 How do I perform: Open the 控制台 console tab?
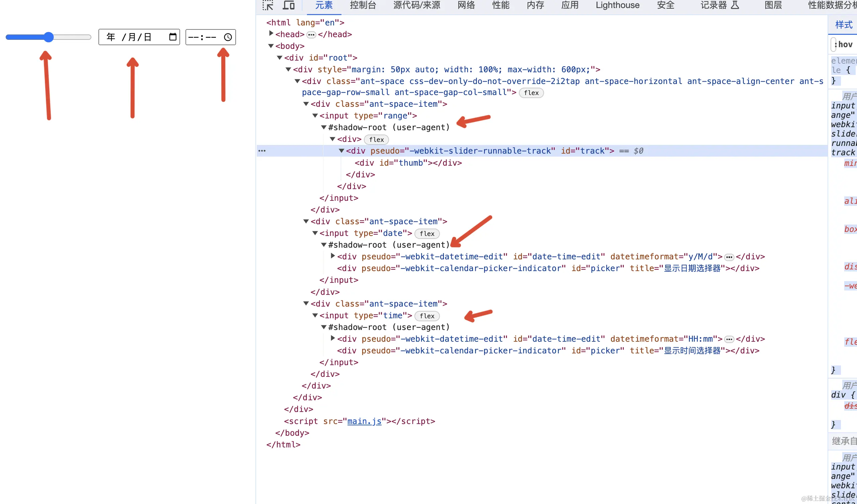363,5
